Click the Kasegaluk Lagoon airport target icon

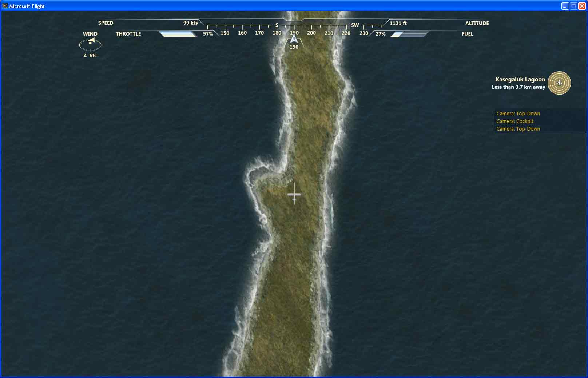click(x=559, y=83)
